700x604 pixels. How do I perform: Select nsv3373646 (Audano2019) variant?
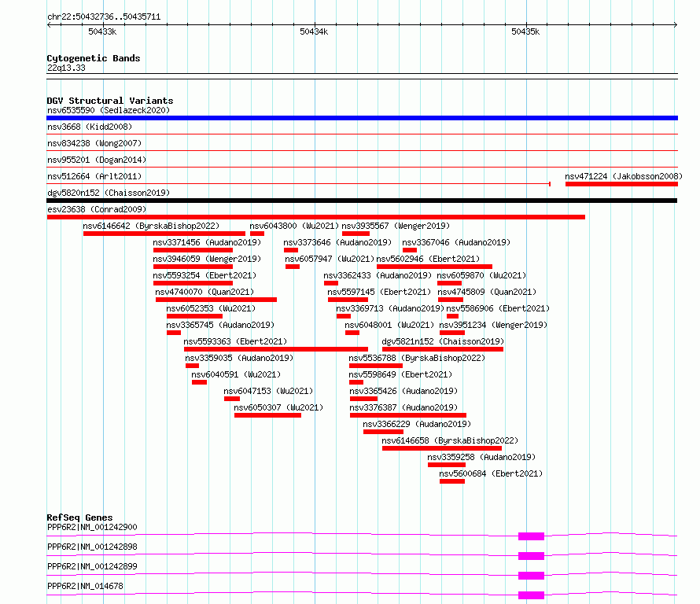pyautogui.click(x=337, y=242)
